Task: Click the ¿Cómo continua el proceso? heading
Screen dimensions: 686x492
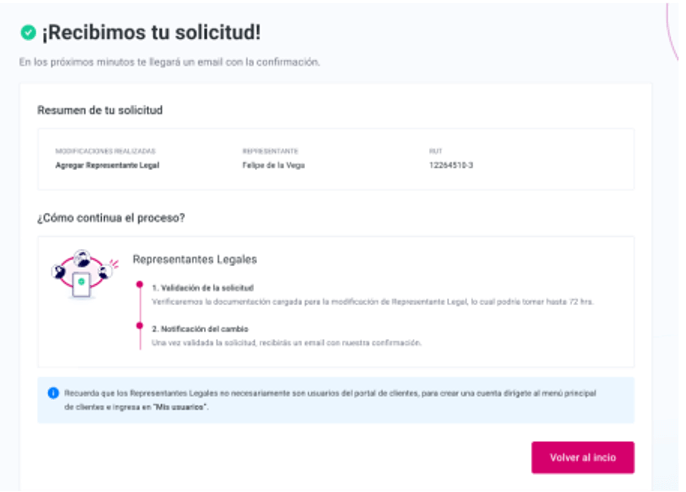Action: click(x=111, y=218)
